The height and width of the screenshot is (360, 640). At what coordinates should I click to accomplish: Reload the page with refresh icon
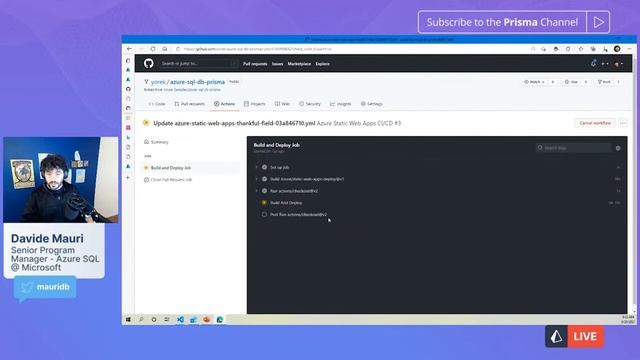pyautogui.click(x=153, y=49)
